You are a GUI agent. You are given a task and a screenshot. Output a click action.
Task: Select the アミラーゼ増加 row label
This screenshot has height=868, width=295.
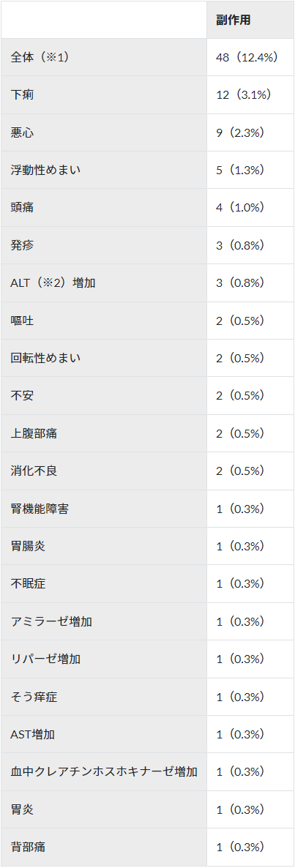(x=51, y=621)
